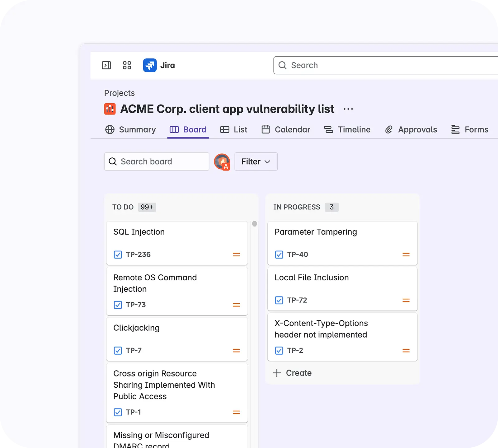
Task: Click the task type icon for TP-2
Action: coord(279,351)
